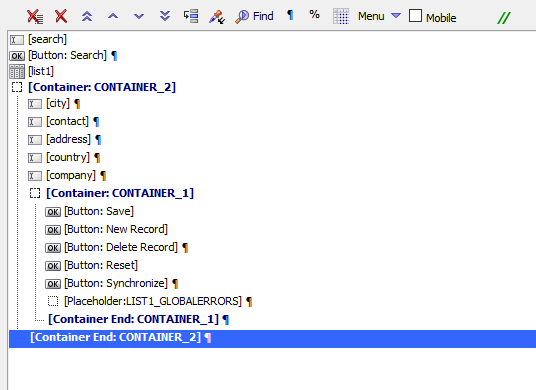Click the Find button
The width and height of the screenshot is (536, 390).
[x=254, y=16]
